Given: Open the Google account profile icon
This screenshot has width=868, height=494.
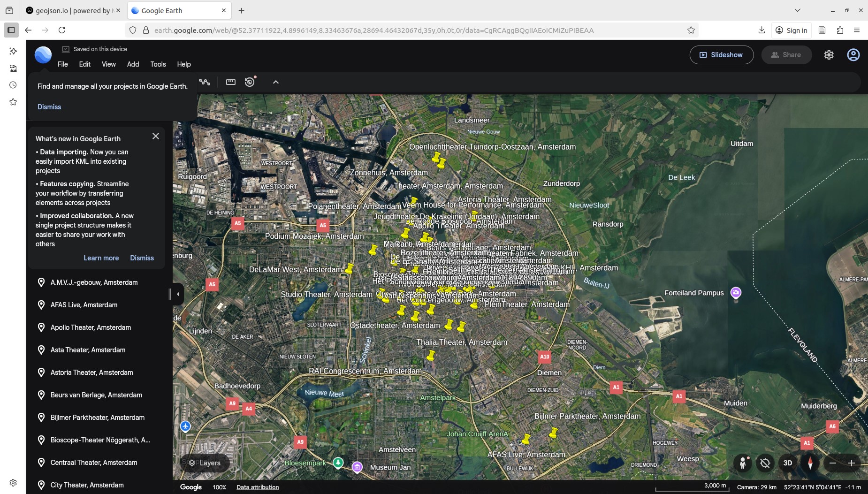Looking at the screenshot, I should [853, 55].
